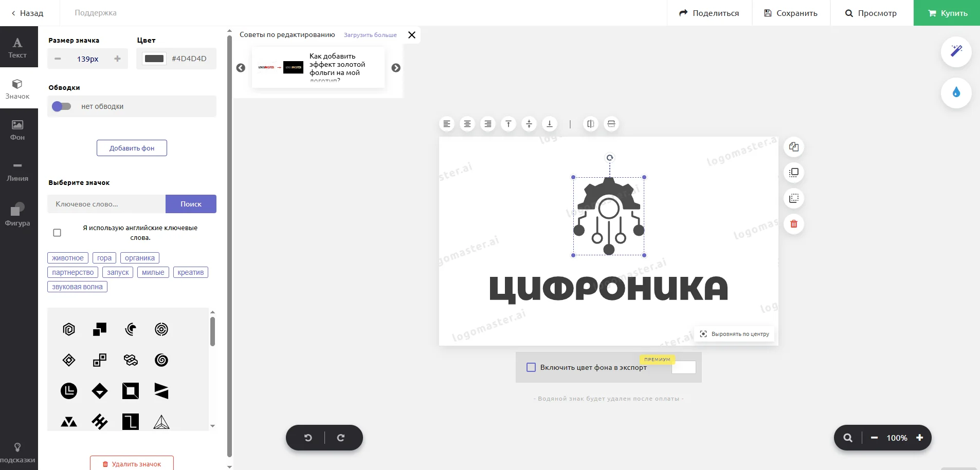Image resolution: width=980 pixels, height=470 pixels.
Task: Toggle the обводки outline switch
Action: (x=61, y=106)
